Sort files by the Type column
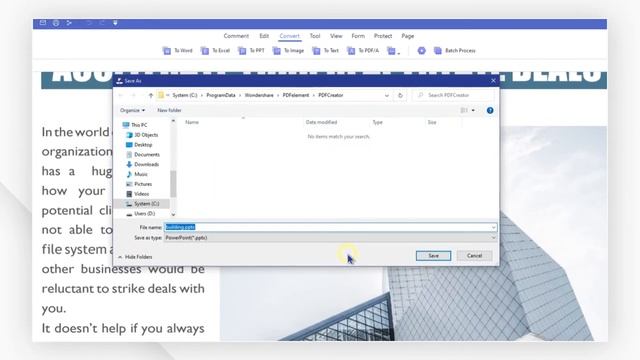640x360 pixels. pyautogui.click(x=378, y=122)
